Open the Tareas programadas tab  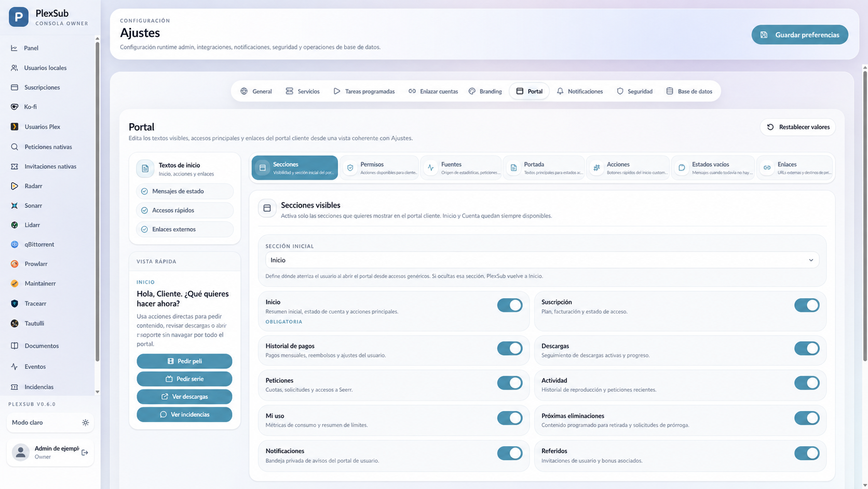(364, 91)
